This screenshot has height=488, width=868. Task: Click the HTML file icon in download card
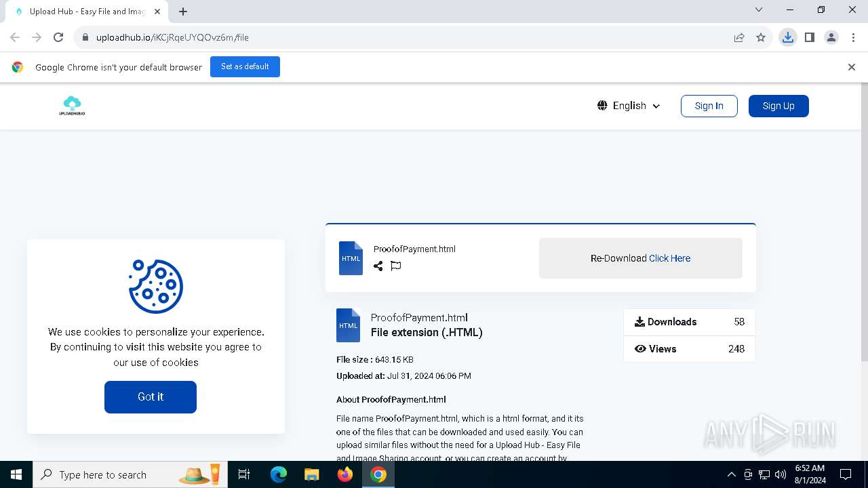pos(351,258)
